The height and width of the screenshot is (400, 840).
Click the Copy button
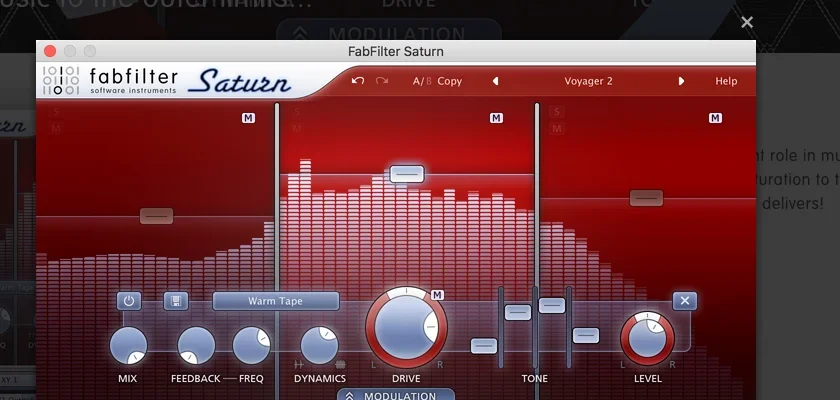pos(449,81)
